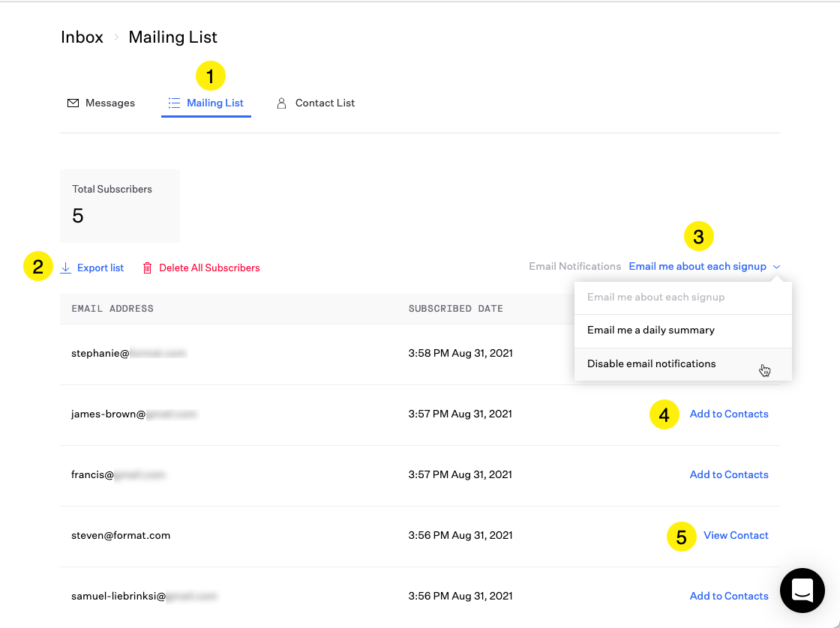The height and width of the screenshot is (628, 840).
Task: Select greyed 'Email me about each signup' menu entry
Action: 683,297
